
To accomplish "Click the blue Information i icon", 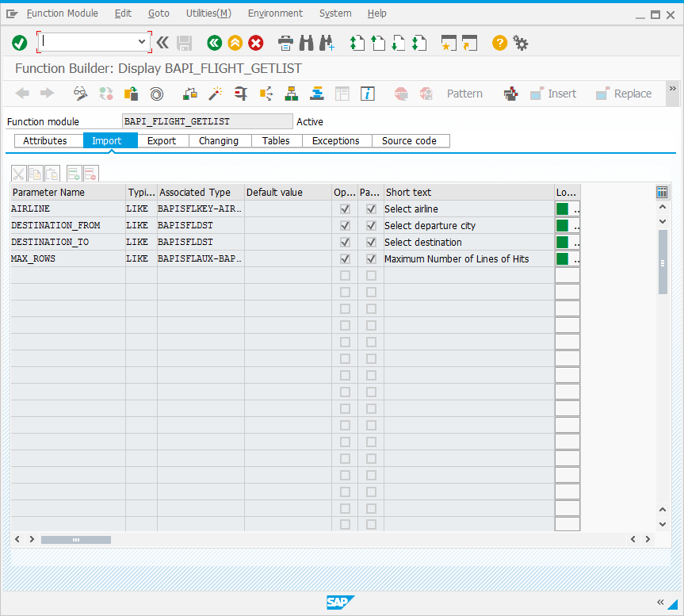I will pyautogui.click(x=367, y=94).
